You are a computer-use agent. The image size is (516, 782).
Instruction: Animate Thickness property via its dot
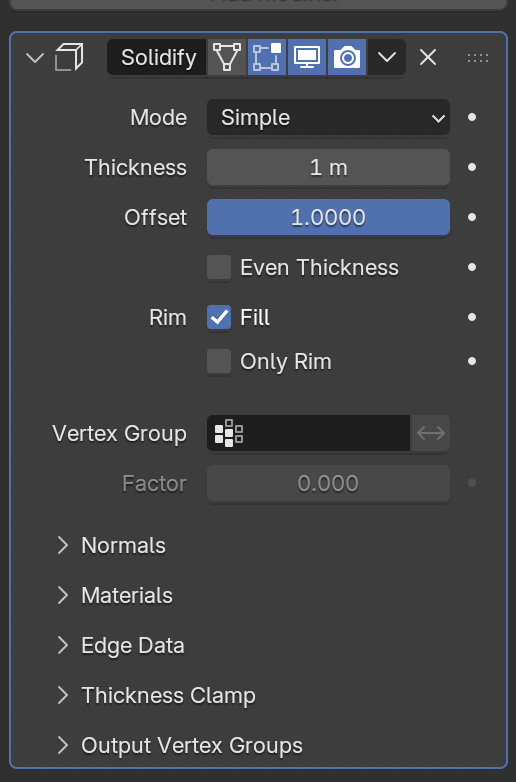tap(472, 168)
